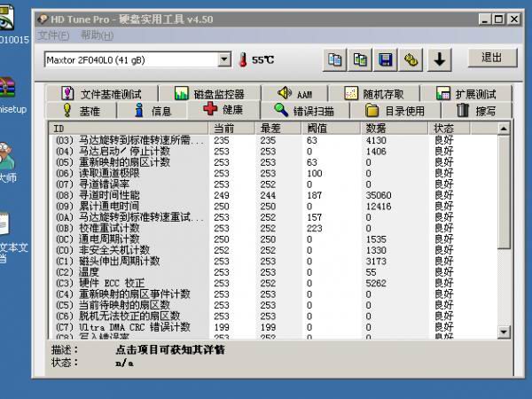
Task: Open the 帮助(H) menu
Action: (97, 35)
